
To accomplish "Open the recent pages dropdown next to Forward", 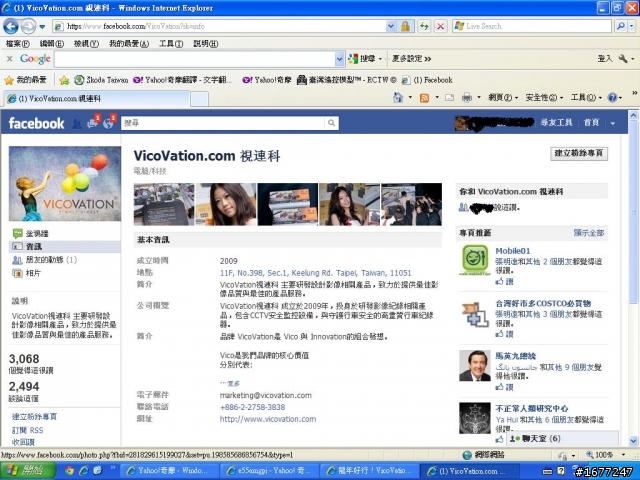I will click(42, 27).
